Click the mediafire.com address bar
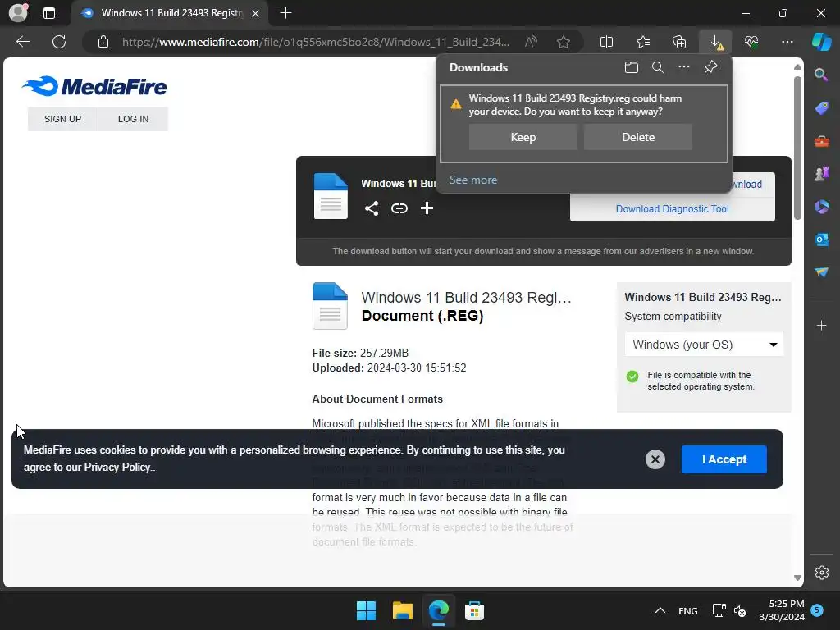The image size is (840, 630). click(315, 42)
